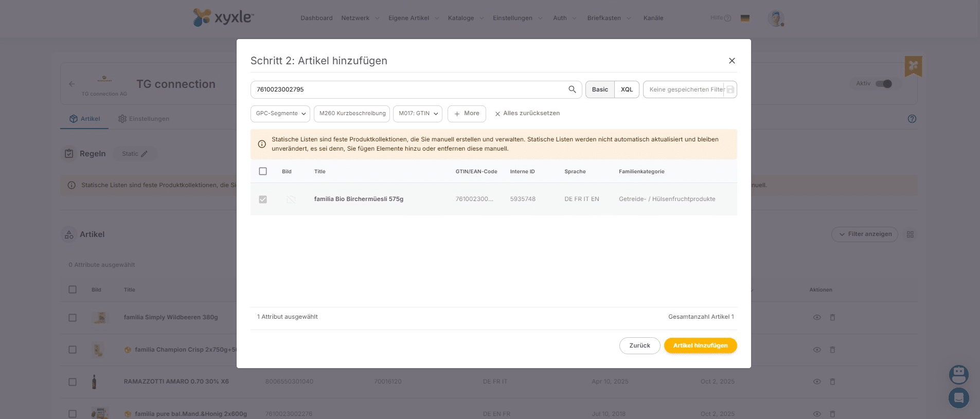Open the Kataloge menu
This screenshot has height=419, width=980.
point(465,18)
